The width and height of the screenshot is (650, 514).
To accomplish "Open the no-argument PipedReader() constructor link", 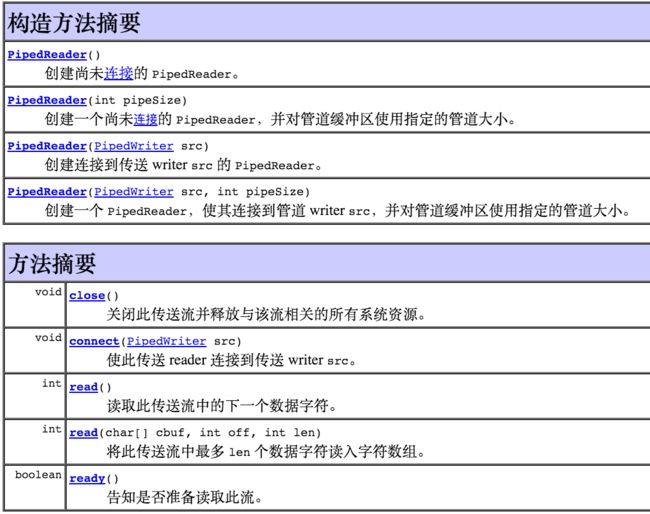I will (47, 55).
